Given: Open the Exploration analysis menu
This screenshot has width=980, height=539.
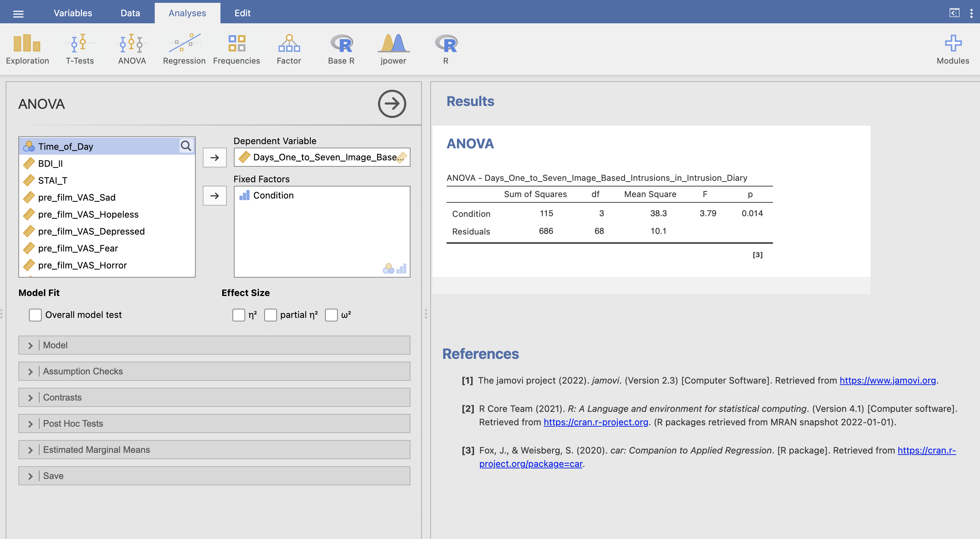Looking at the screenshot, I should (x=28, y=49).
